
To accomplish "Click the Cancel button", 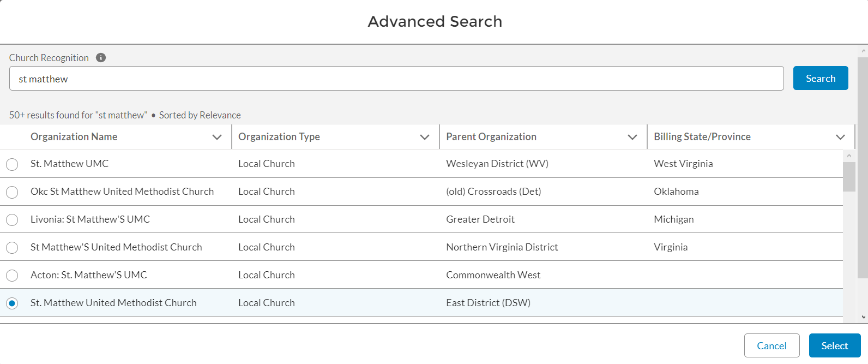I will pyautogui.click(x=771, y=346).
